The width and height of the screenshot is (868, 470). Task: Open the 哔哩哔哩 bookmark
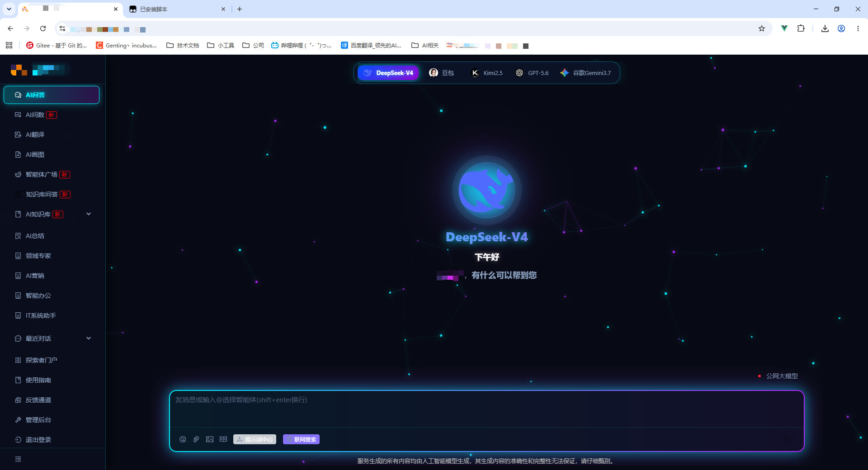[x=302, y=45]
